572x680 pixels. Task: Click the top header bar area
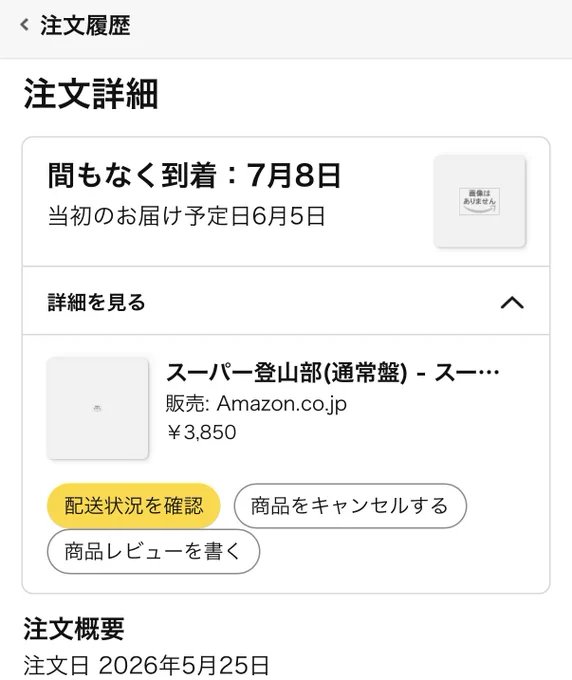pos(286,29)
